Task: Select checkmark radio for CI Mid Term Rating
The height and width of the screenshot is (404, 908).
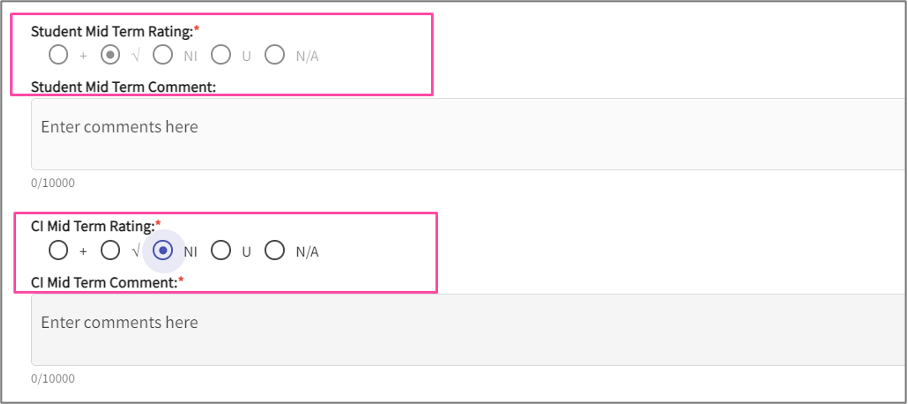Action: coord(112,251)
